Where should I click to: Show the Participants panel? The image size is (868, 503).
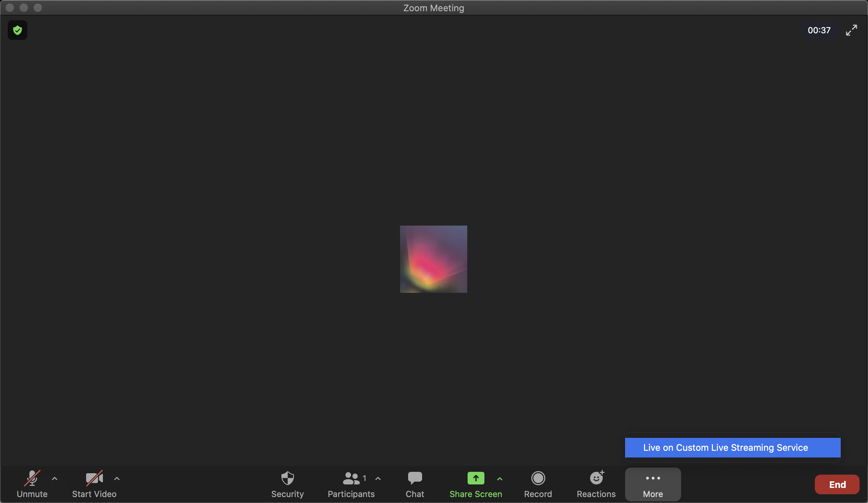[351, 484]
